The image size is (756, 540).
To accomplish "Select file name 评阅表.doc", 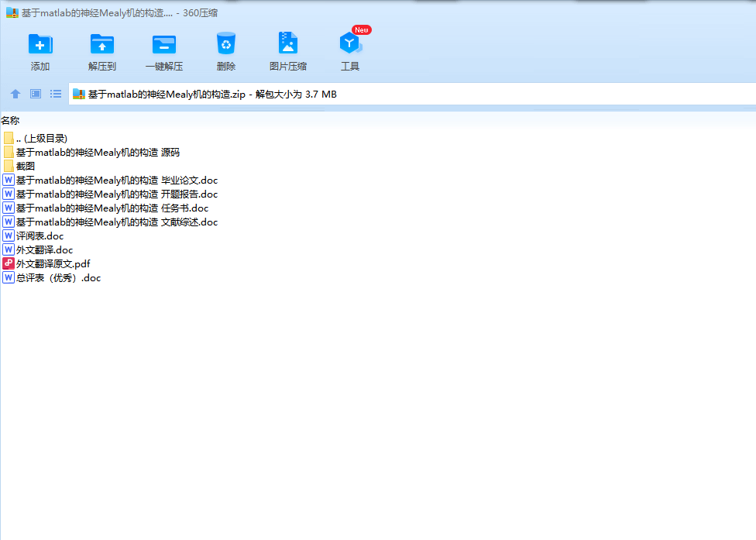I will point(40,236).
